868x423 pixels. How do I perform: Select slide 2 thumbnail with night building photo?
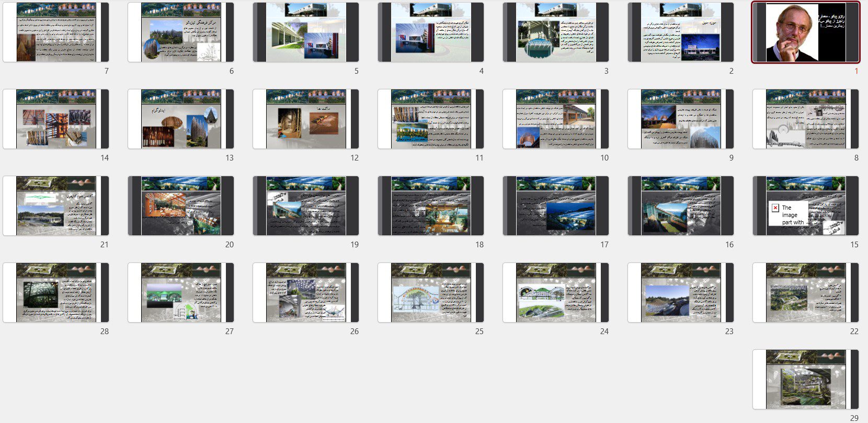680,32
